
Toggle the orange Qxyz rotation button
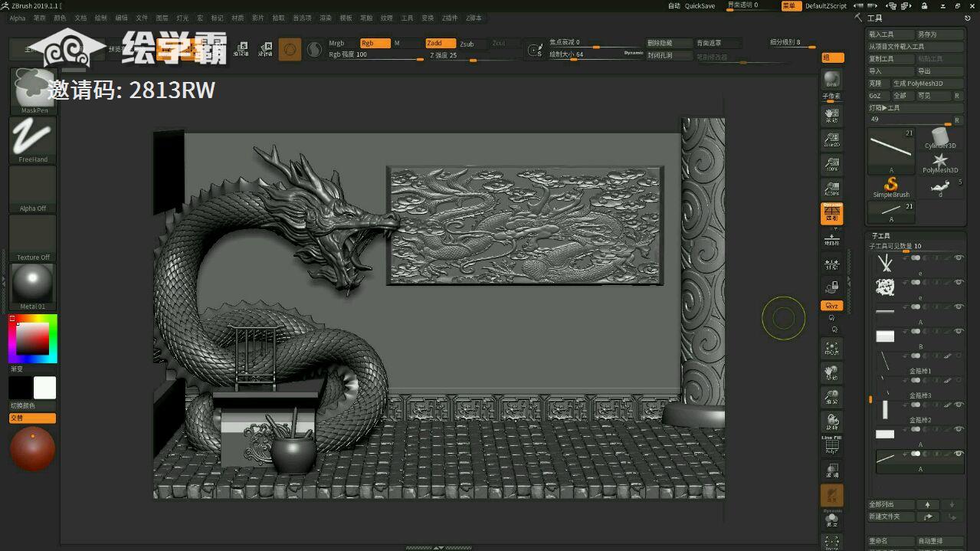[x=831, y=306]
